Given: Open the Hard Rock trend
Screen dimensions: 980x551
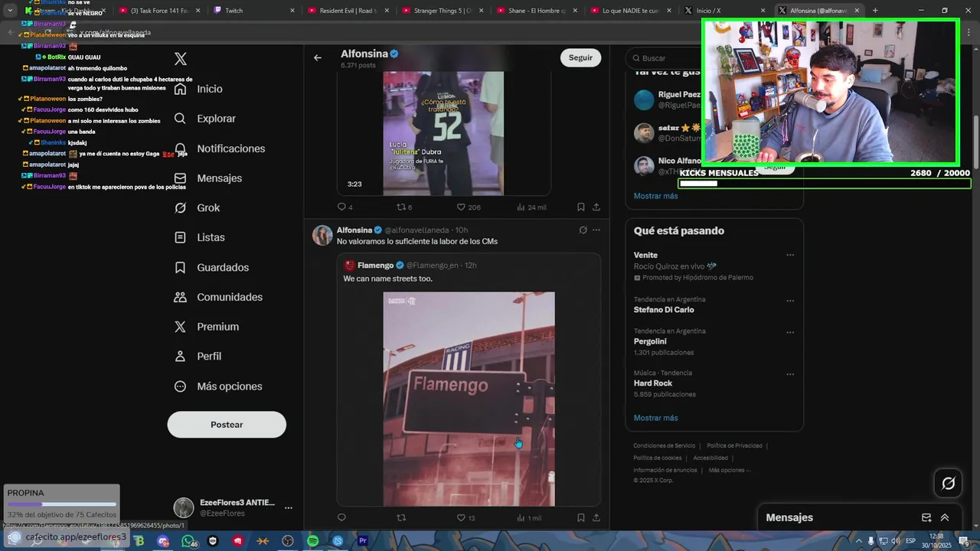Looking at the screenshot, I should coord(714,383).
